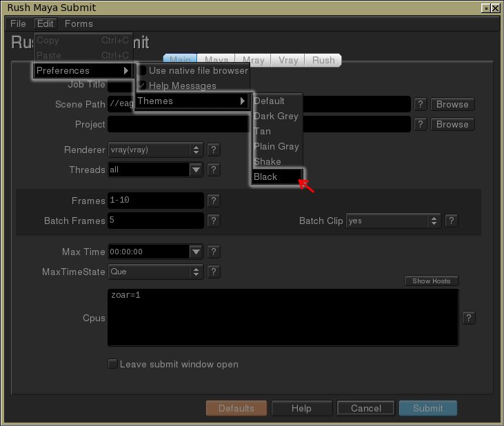Click into the Max Time field

[149, 252]
